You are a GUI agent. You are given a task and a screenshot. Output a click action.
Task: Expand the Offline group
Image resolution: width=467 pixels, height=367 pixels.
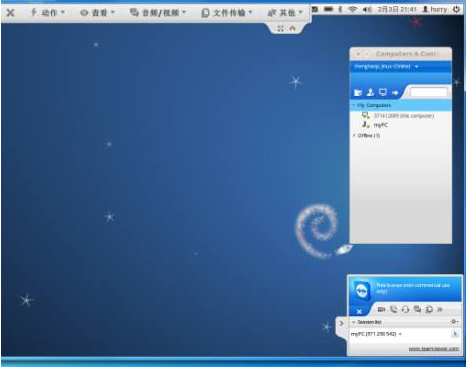click(x=354, y=135)
